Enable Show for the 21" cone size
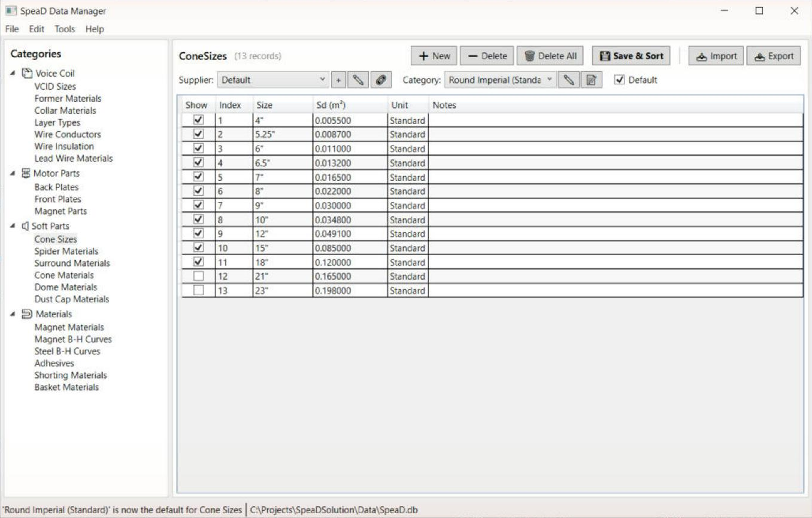 click(199, 276)
